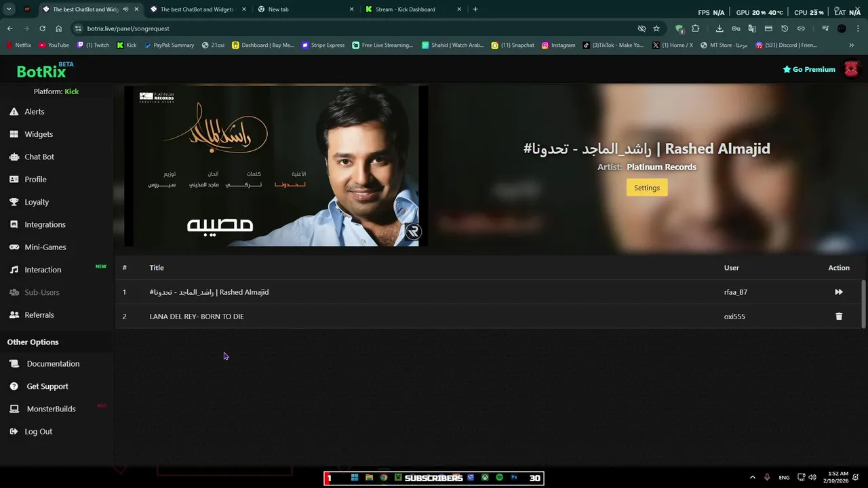Switch to Stream - Kick Dashboard tab
Image resolution: width=868 pixels, height=488 pixels.
pyautogui.click(x=412, y=9)
